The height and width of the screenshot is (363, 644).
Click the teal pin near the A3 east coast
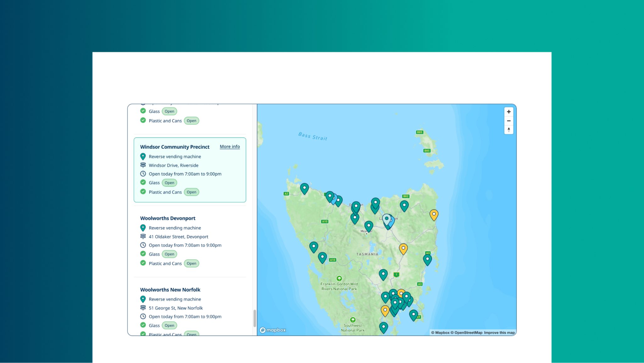click(427, 260)
